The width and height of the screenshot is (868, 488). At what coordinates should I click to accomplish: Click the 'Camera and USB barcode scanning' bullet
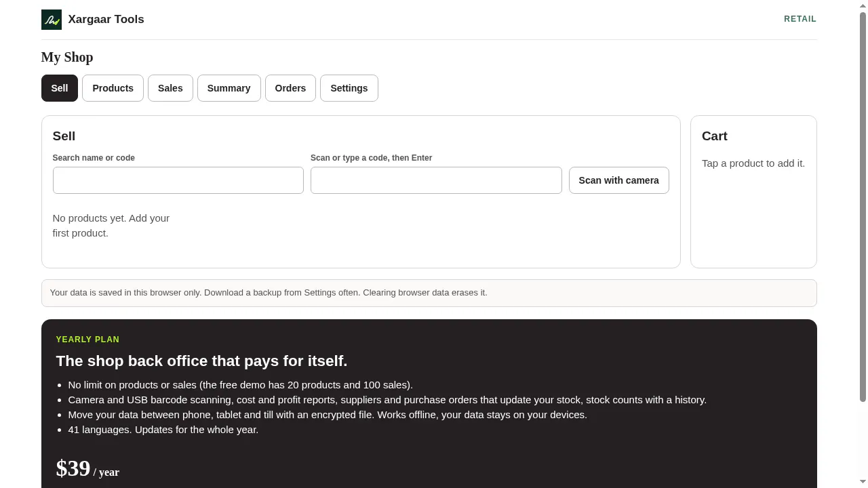(x=387, y=400)
